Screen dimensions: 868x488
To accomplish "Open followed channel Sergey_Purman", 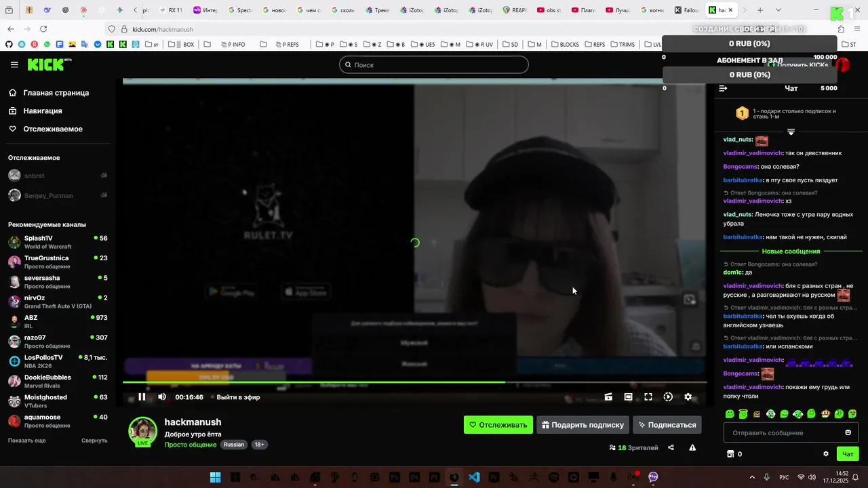I will [x=58, y=195].
